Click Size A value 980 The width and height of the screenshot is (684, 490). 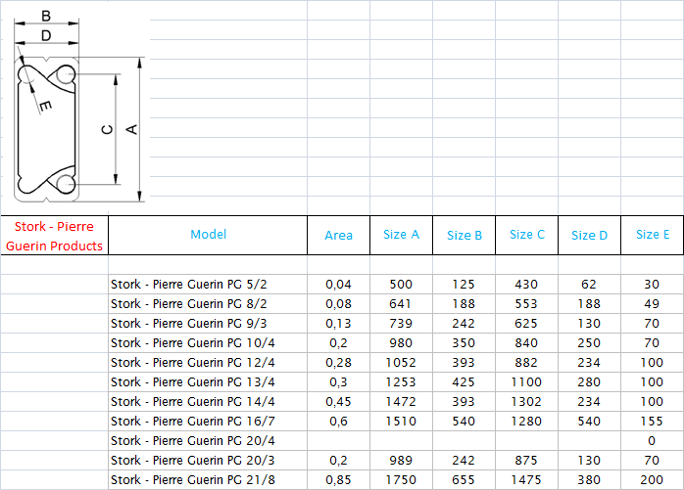401,343
